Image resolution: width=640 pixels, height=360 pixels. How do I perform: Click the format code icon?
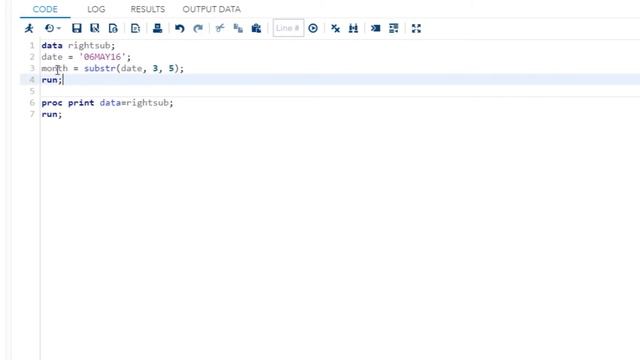click(394, 28)
